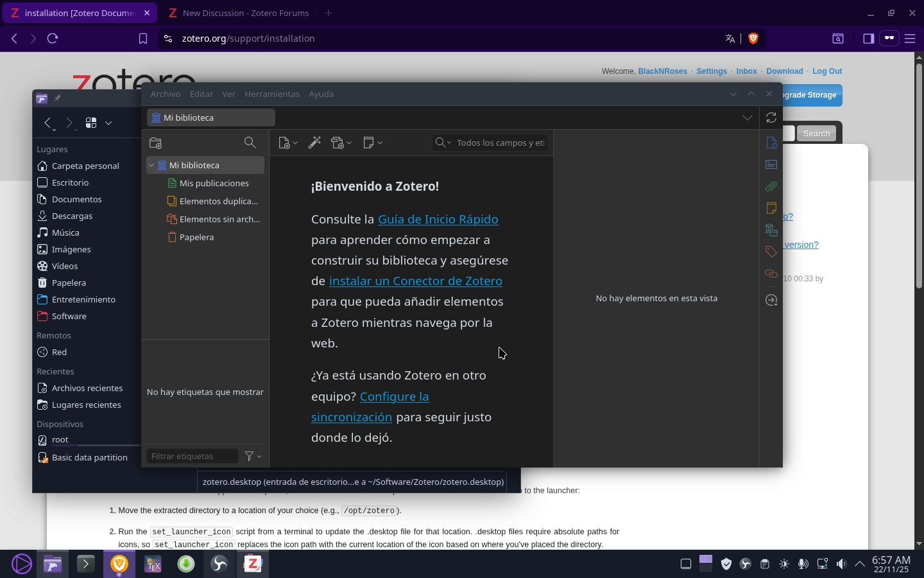Click the Locate arrow icon in Zotero sidebar
This screenshot has width=924, height=578.
(x=771, y=300)
